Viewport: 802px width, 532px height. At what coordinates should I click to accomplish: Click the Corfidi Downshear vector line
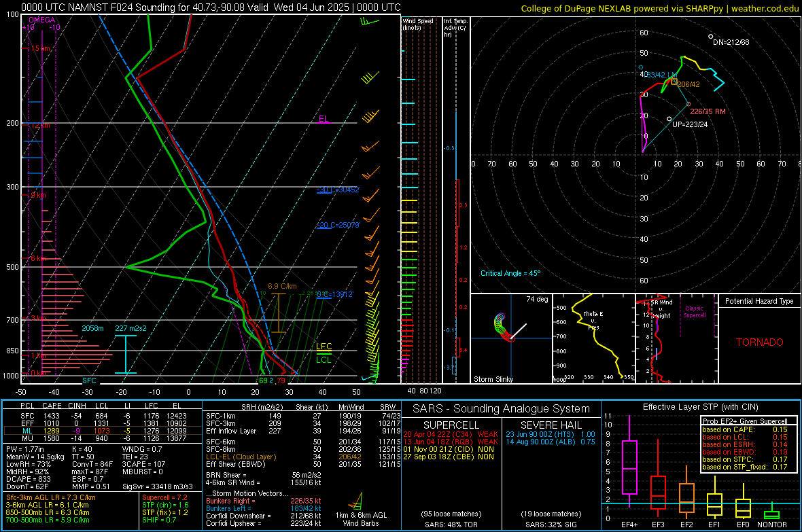[264, 516]
